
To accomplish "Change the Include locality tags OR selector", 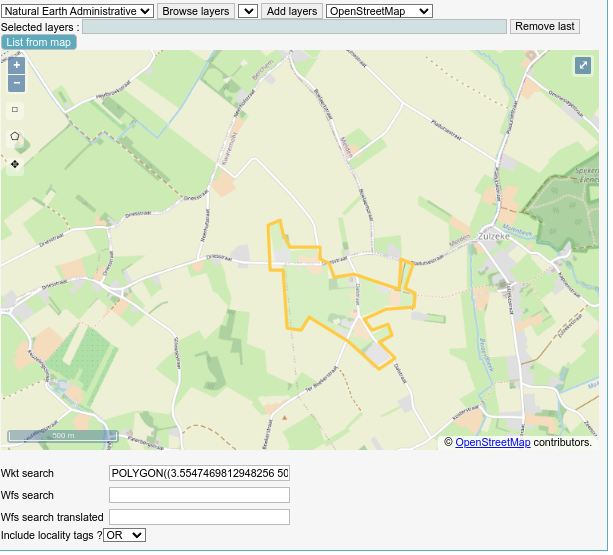I will (x=125, y=536).
